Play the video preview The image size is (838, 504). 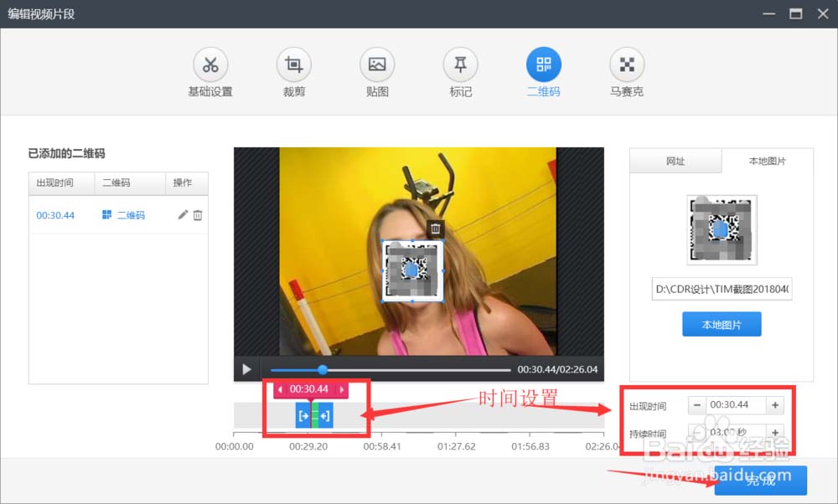[x=246, y=369]
